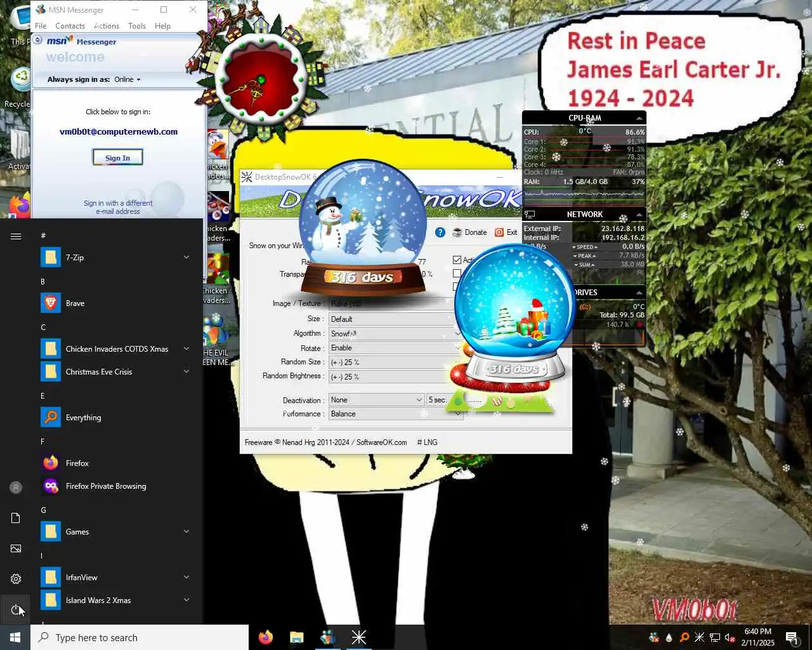812x650 pixels.
Task: Open the notification center icon
Action: click(792, 637)
